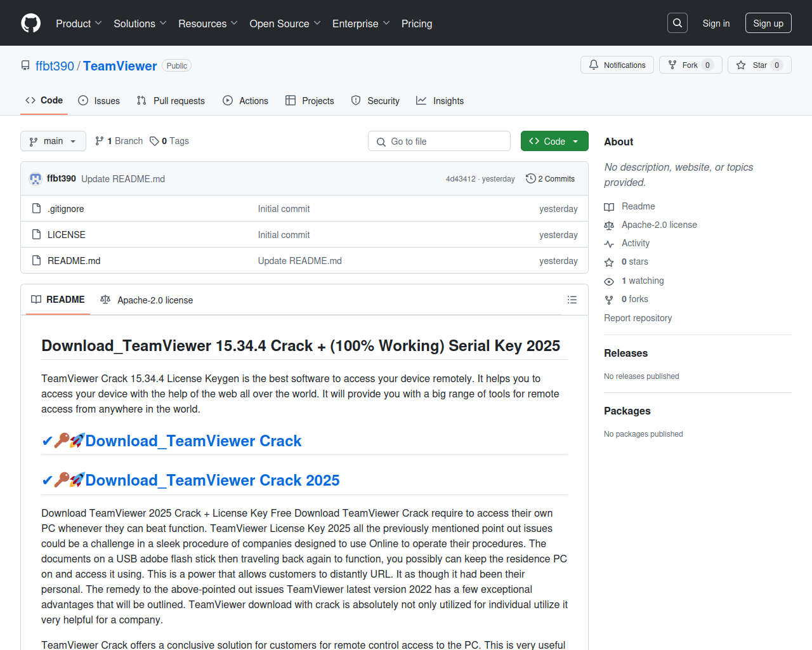Switch to the Projects tab

point(310,100)
